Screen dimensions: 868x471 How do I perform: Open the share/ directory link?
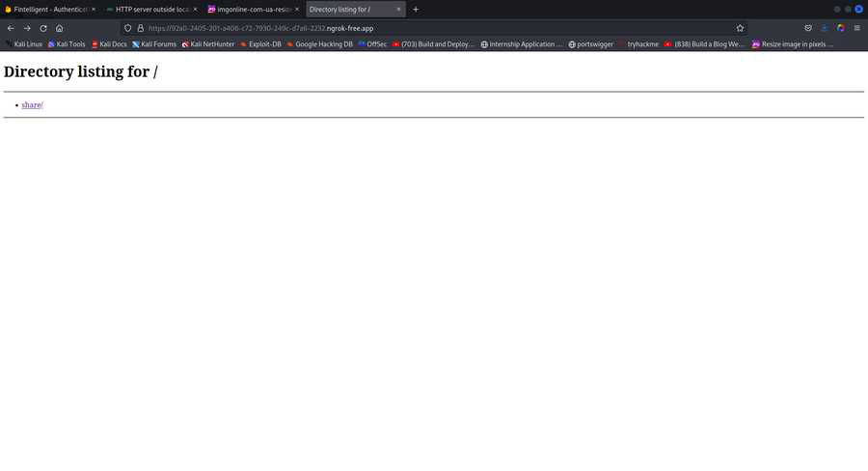coord(32,105)
